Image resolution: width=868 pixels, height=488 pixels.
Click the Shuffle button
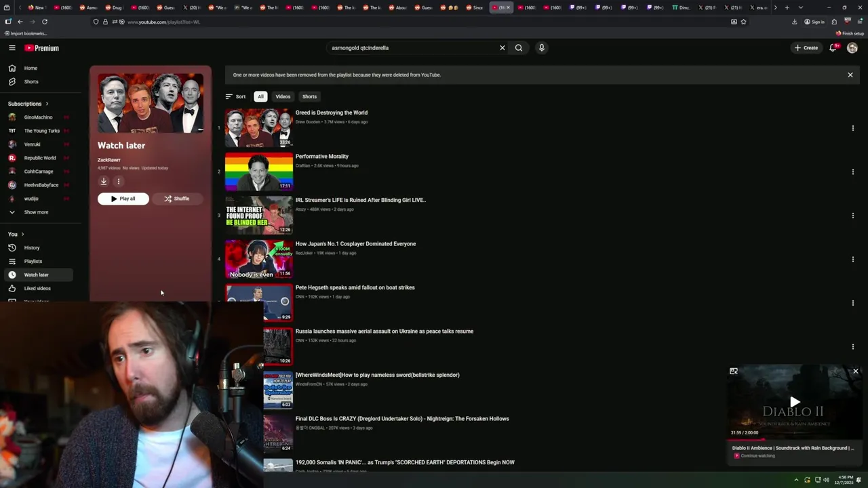click(176, 199)
